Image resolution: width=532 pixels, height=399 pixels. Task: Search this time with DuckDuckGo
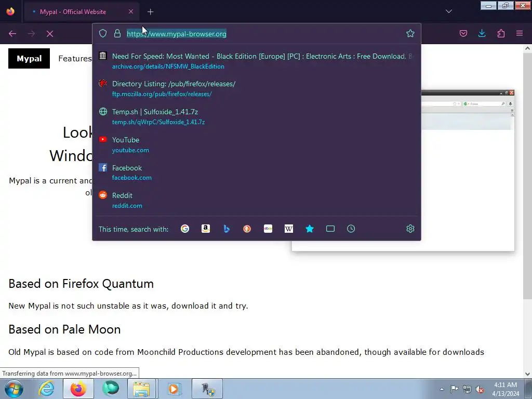[247, 229]
